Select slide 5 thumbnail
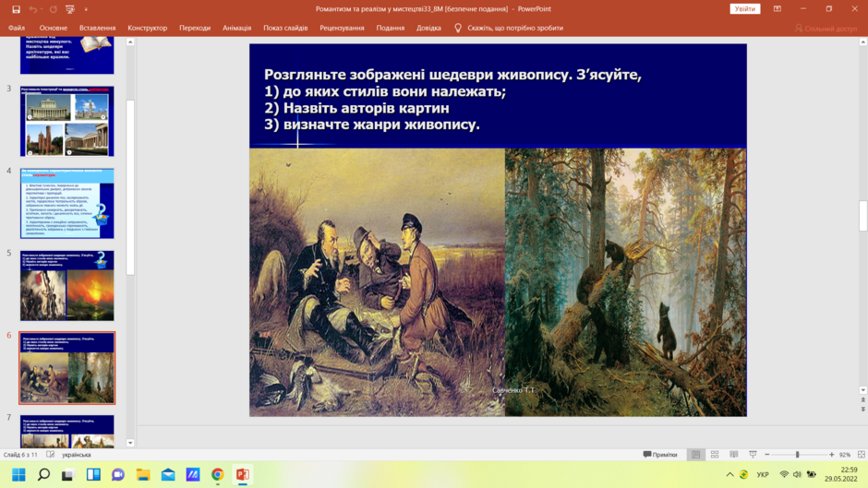 pos(67,286)
